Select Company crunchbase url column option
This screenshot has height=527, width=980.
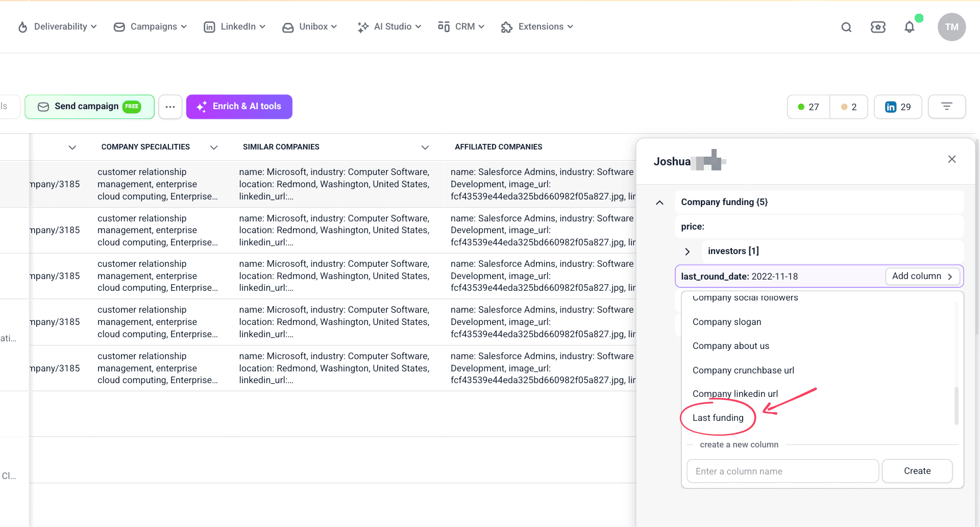pos(743,370)
